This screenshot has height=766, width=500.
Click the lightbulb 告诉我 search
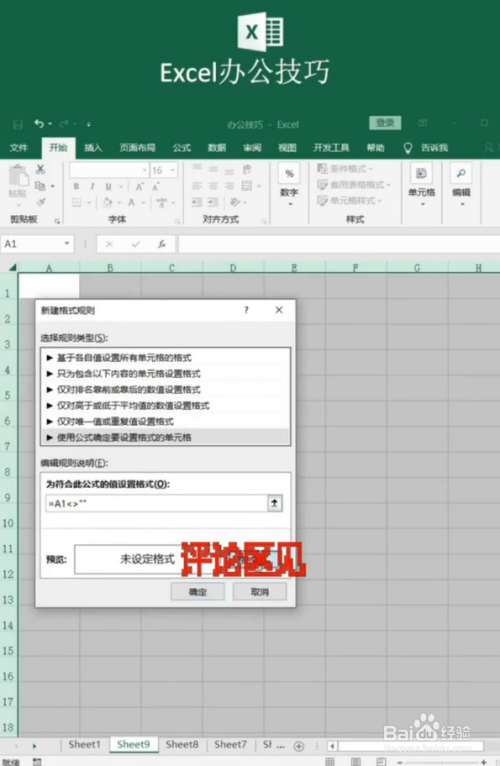425,148
